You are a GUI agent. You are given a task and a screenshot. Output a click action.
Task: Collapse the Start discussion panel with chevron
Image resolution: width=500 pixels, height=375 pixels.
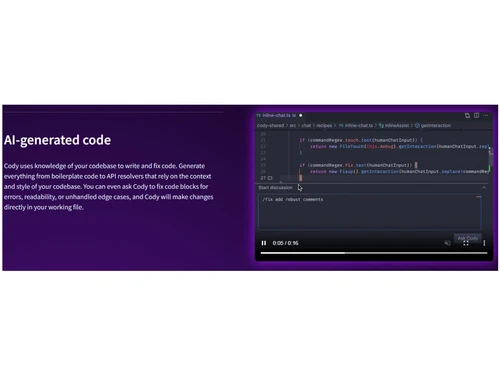point(484,188)
